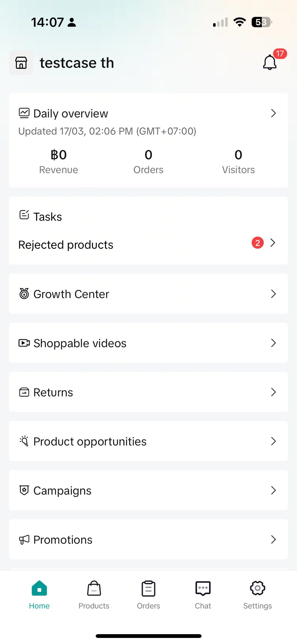Viewport: 297px width, 644px height.
Task: Open the Chat tab
Action: click(203, 595)
